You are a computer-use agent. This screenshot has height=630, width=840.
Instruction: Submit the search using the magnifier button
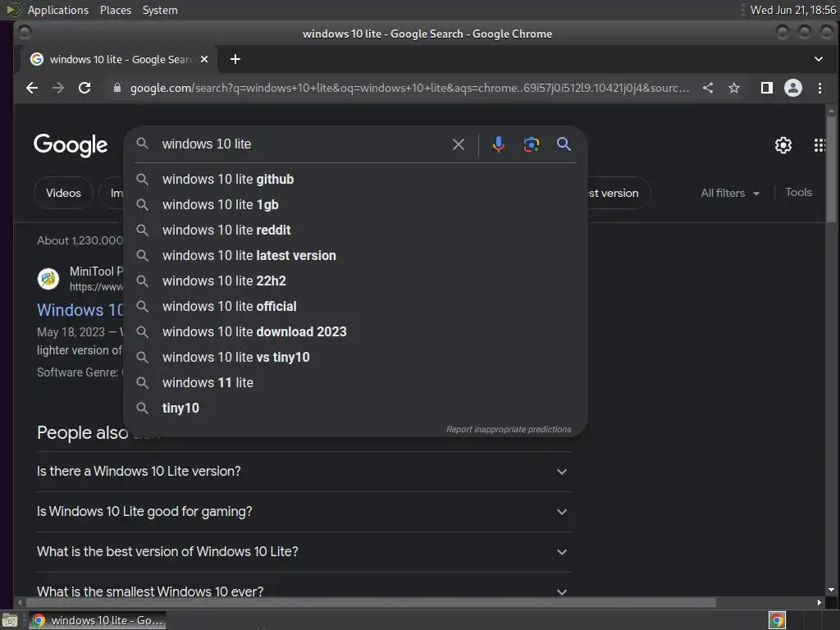(564, 144)
